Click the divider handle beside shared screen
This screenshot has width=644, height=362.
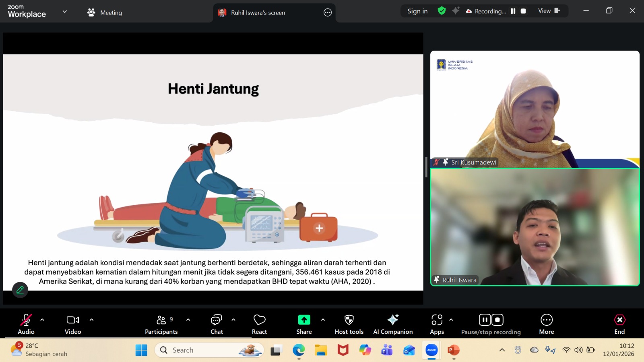point(426,167)
